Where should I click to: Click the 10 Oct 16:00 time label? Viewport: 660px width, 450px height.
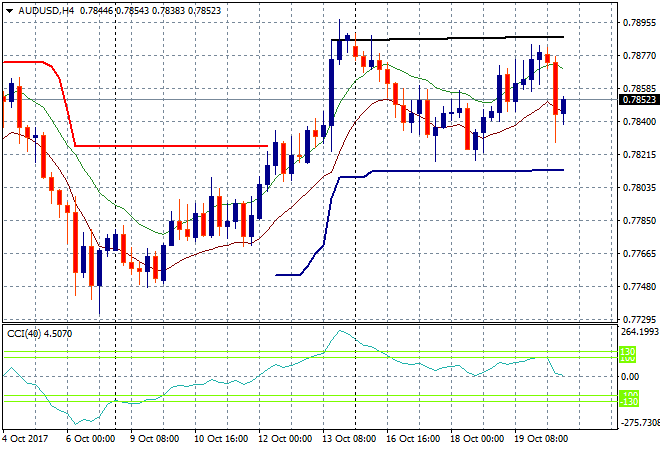click(x=221, y=439)
